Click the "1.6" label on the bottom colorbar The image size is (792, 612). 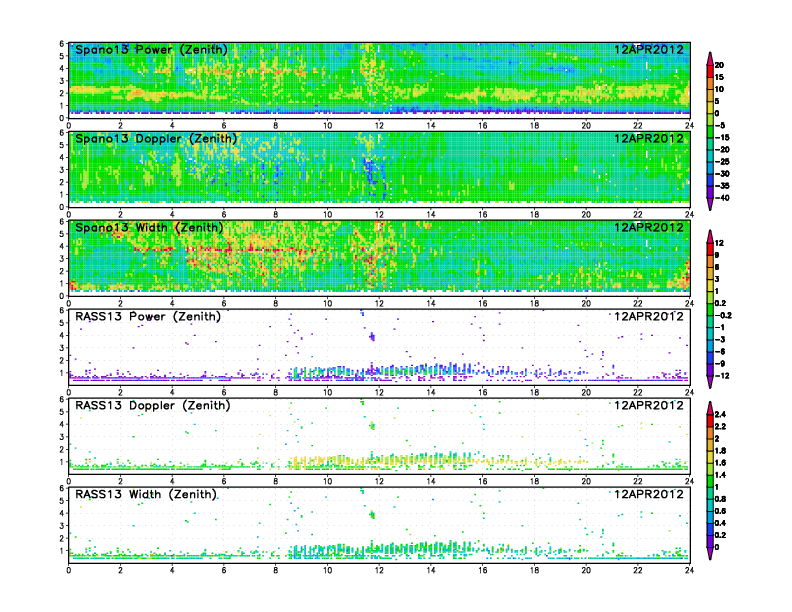coord(720,463)
